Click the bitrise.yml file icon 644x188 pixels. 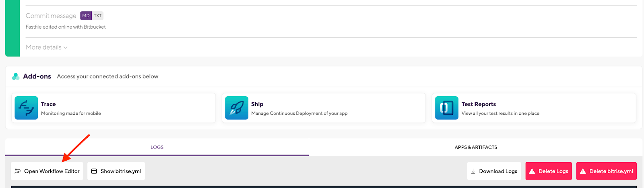(94, 171)
